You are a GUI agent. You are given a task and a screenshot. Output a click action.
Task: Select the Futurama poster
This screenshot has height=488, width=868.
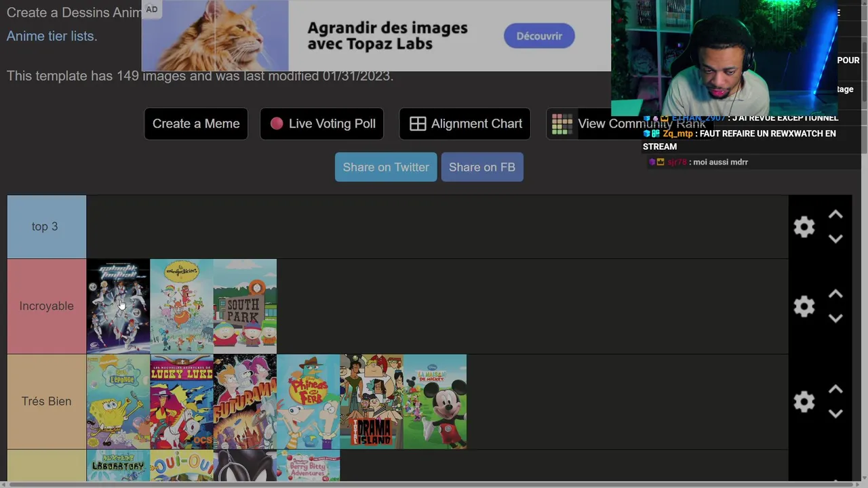coord(245,401)
